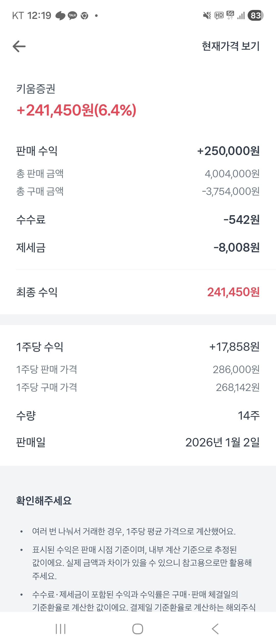This screenshot has height=644, width=276.
Task: Tap the KakaoTalk notification icon
Action: coord(72,16)
